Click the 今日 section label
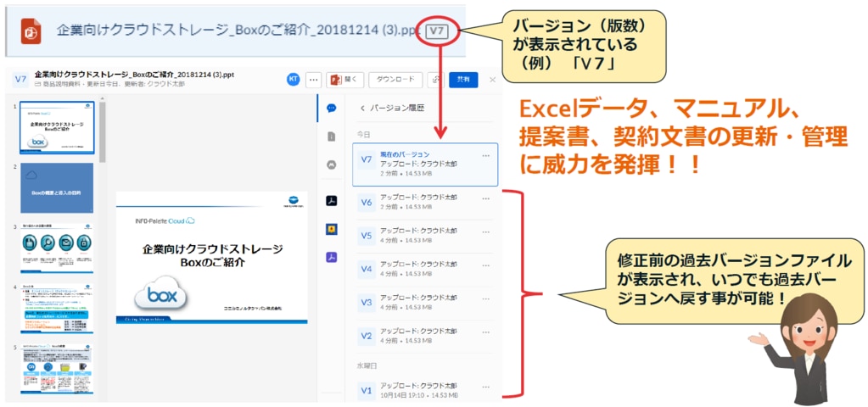The image size is (868, 407). click(x=363, y=134)
